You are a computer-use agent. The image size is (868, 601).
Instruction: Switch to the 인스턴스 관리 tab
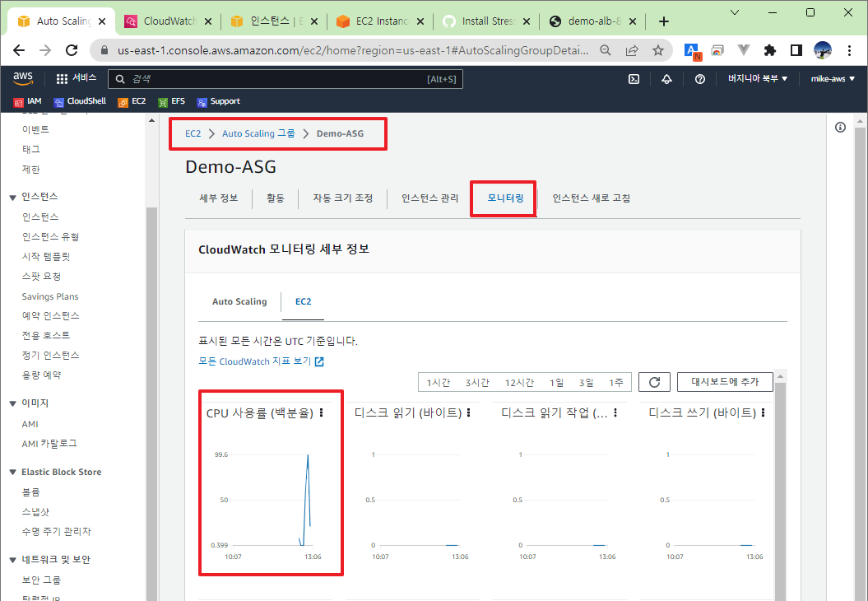(430, 198)
